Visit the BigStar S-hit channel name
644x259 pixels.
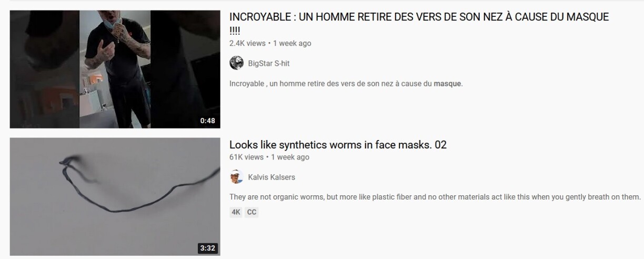(x=269, y=64)
